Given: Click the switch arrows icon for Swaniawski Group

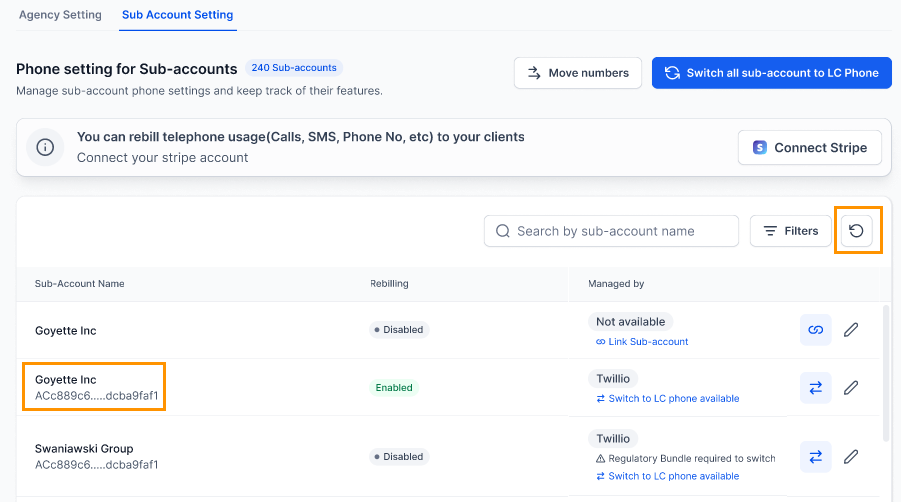Looking at the screenshot, I should pyautogui.click(x=815, y=457).
